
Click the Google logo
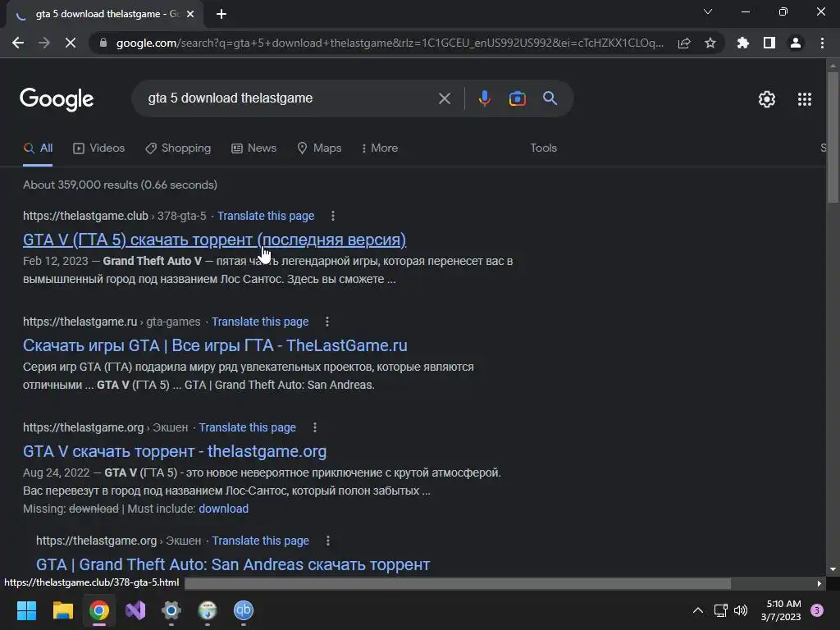(x=57, y=99)
